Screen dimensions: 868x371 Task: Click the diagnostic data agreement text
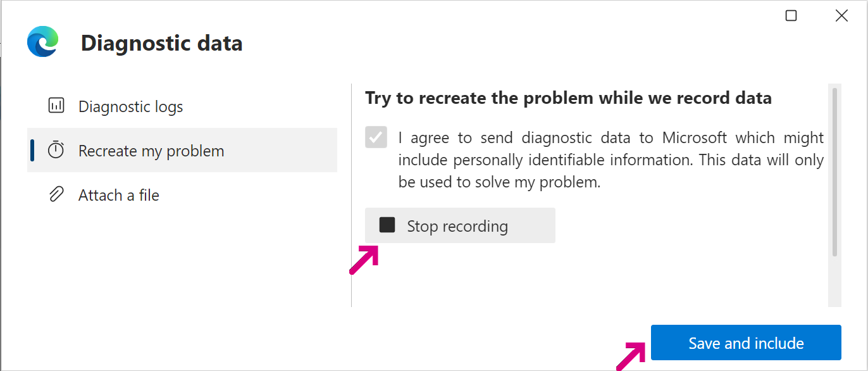611,160
